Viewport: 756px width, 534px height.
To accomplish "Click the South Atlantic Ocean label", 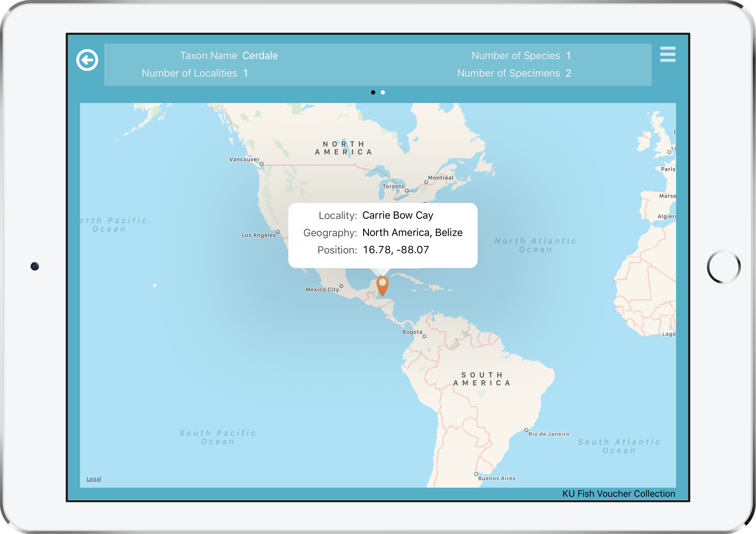I will click(619, 446).
